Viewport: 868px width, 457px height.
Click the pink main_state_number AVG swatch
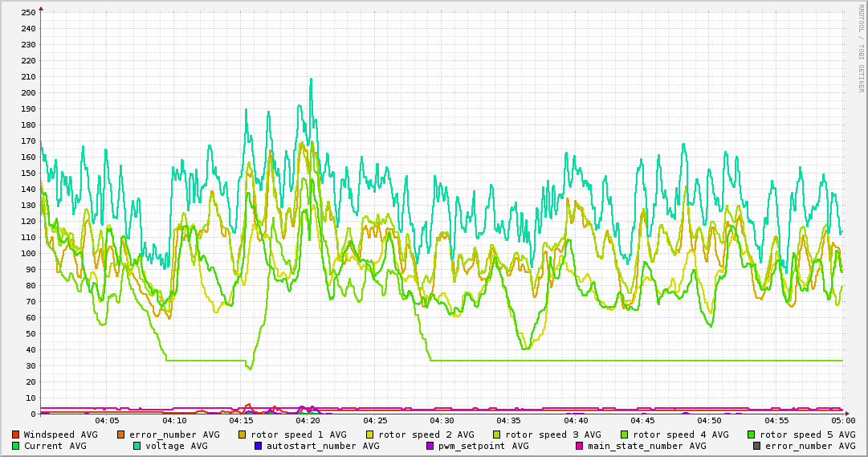pyautogui.click(x=580, y=446)
